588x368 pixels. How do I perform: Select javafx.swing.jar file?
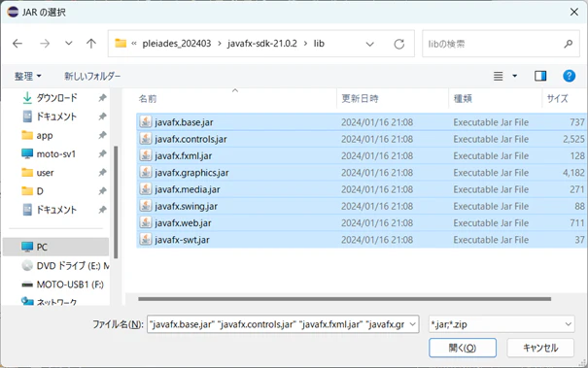[x=362, y=206]
